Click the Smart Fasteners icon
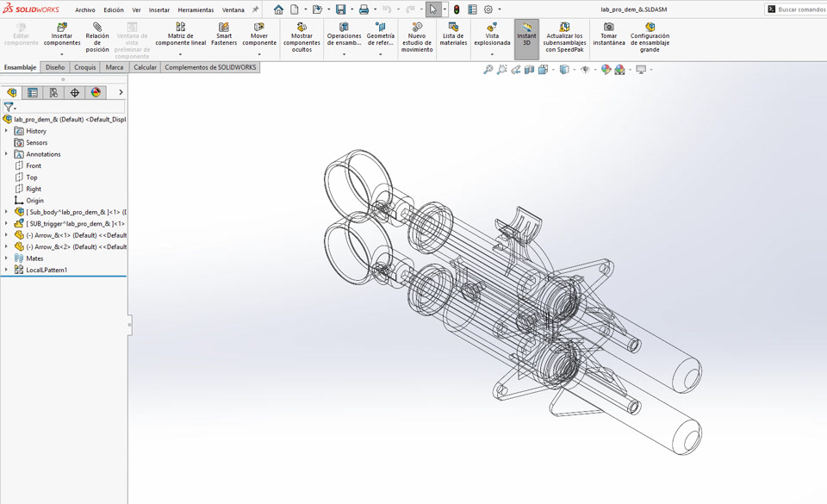The width and height of the screenshot is (827, 504). point(224,28)
